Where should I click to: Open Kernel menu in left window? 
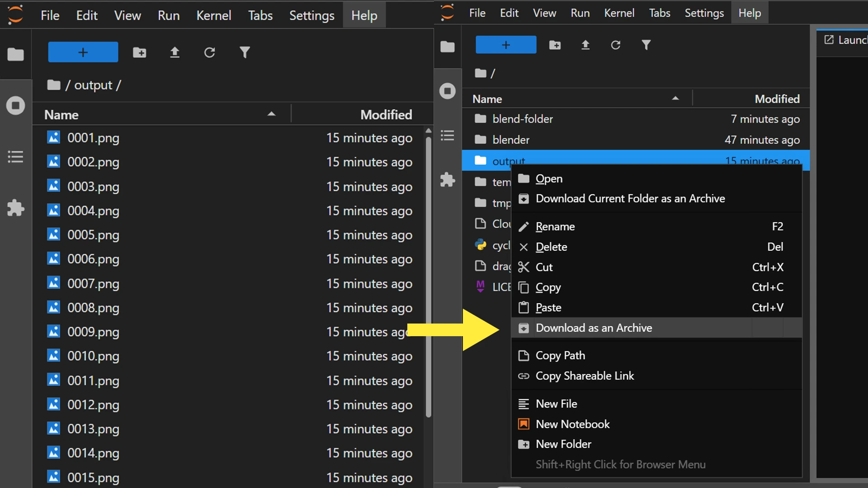pyautogui.click(x=213, y=15)
